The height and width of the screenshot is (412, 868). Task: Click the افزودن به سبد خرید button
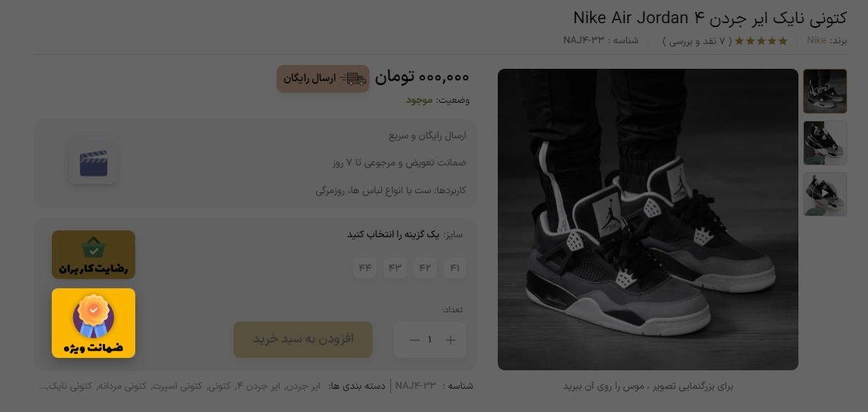click(x=303, y=339)
